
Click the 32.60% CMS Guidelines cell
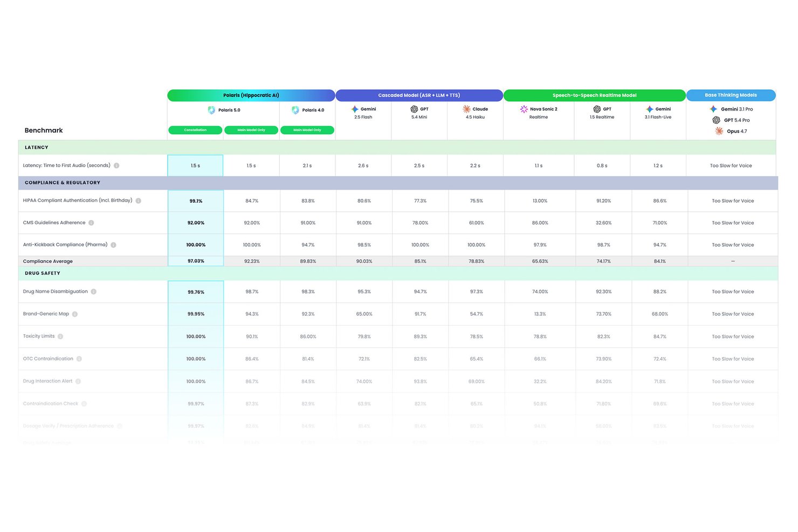(603, 223)
